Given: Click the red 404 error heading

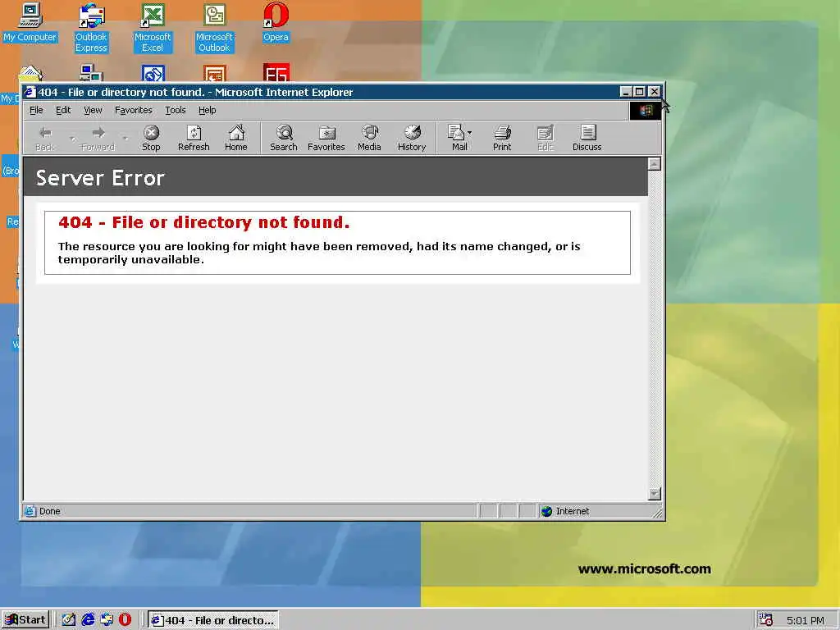Looking at the screenshot, I should [203, 222].
